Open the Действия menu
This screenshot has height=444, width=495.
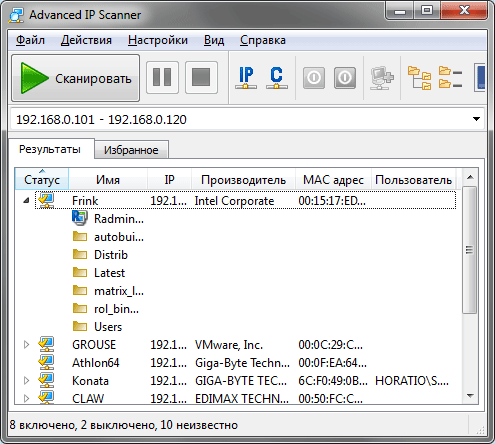pos(86,40)
